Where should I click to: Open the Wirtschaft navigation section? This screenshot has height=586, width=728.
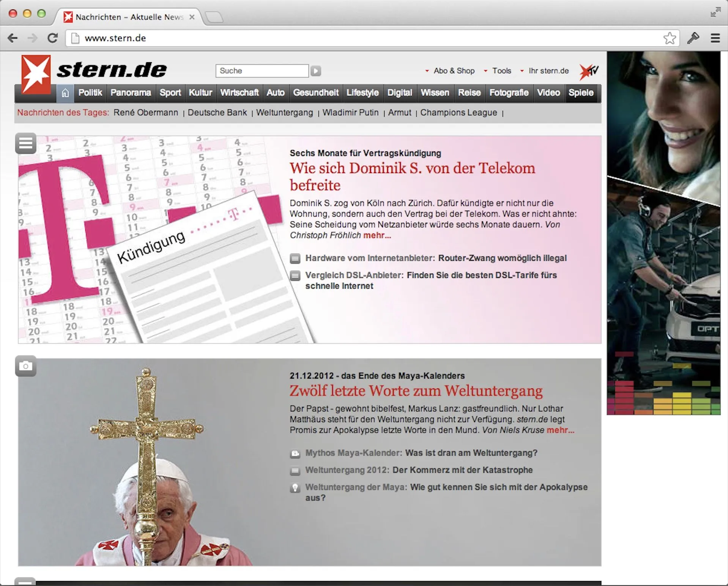coord(239,93)
